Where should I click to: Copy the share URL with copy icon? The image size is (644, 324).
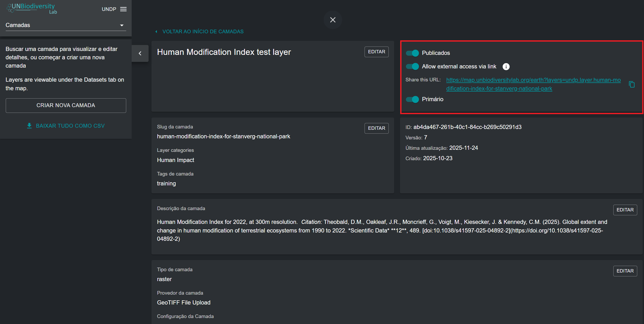click(x=632, y=84)
